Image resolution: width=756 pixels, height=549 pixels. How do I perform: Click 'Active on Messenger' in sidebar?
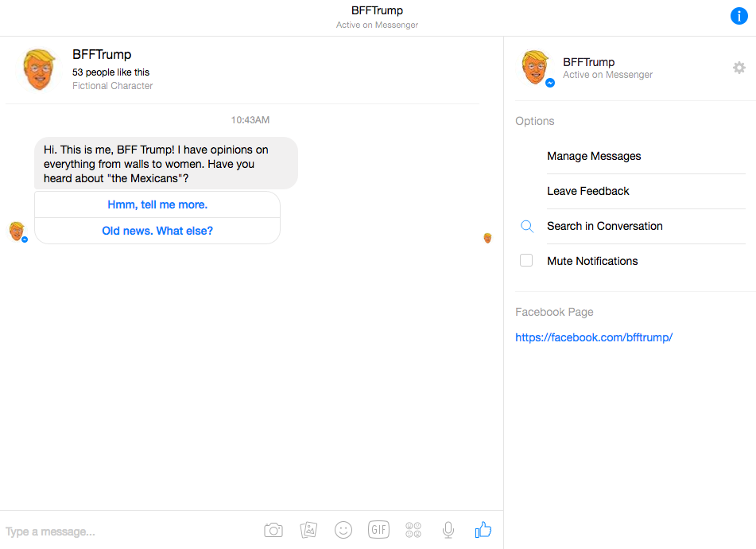[x=607, y=75]
